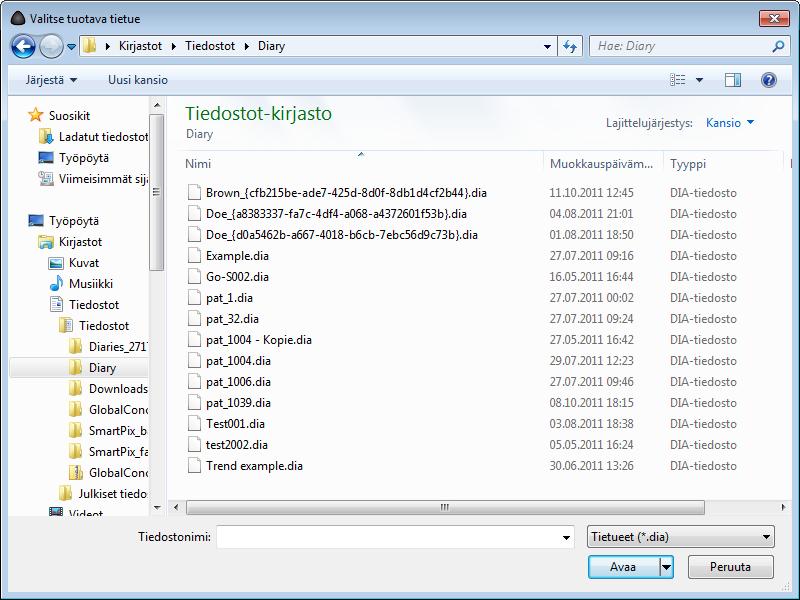
Task: Click the pat_1004 - Kopie.dia file icon
Action: coord(194,339)
